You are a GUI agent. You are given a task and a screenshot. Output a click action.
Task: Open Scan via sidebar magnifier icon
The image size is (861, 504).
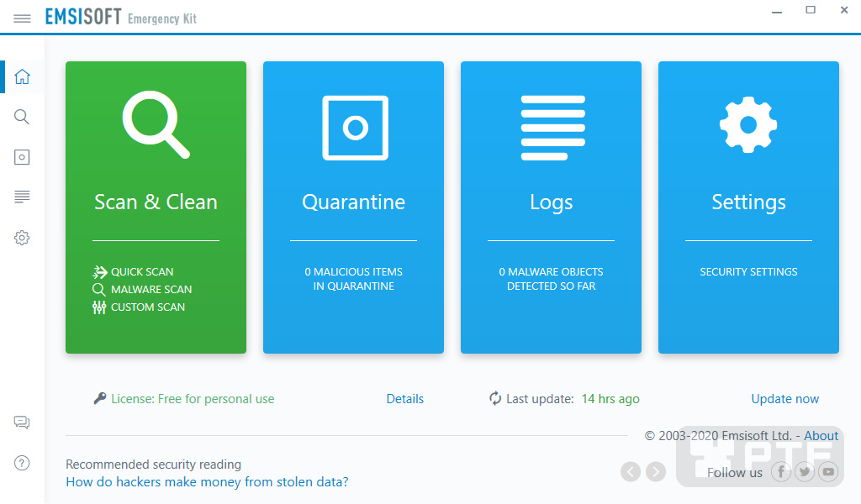pos(22,117)
